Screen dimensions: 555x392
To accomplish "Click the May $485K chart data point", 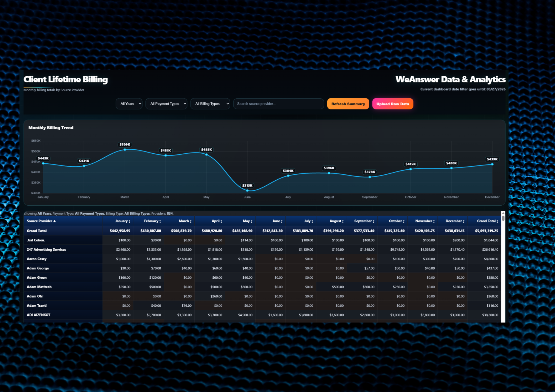I will [x=206, y=155].
